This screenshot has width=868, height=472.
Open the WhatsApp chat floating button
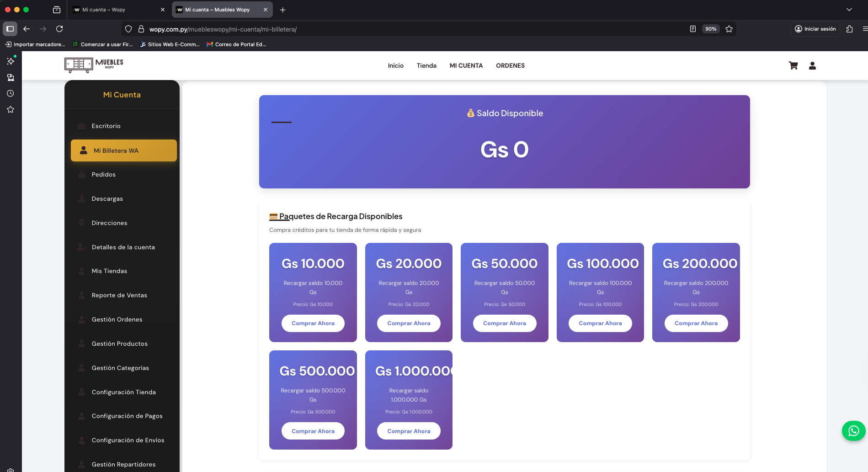point(853,431)
